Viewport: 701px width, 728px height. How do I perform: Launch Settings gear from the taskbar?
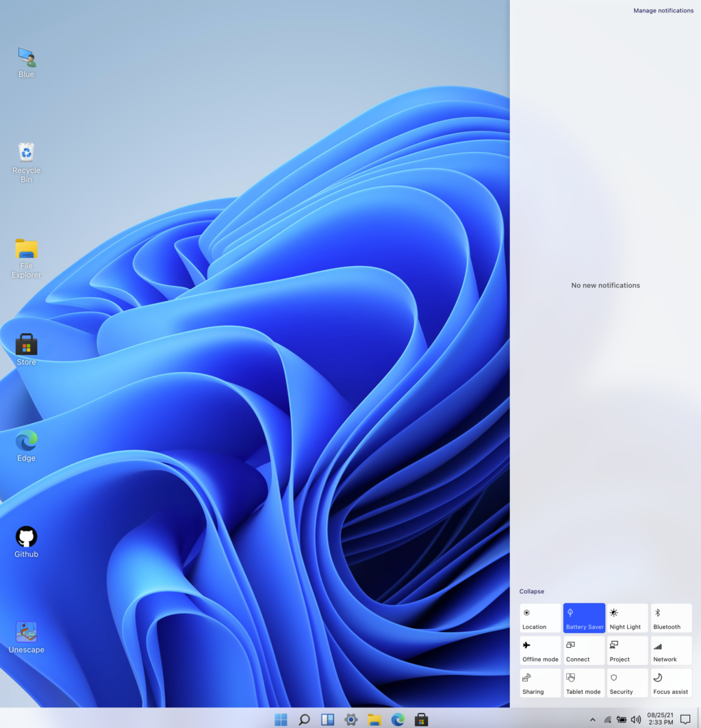(x=351, y=719)
